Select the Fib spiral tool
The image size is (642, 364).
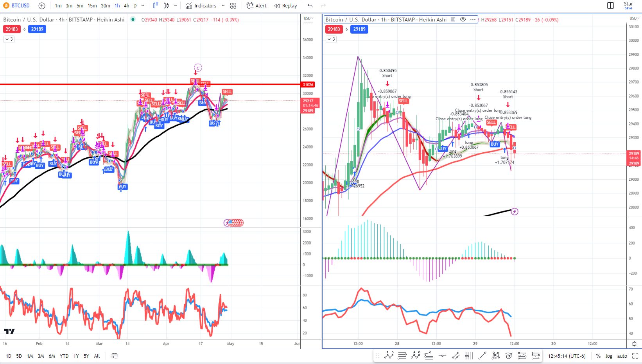509,355
